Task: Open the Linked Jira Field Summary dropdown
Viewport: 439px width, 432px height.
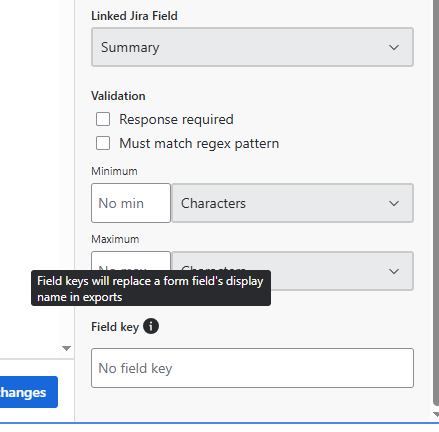Action: coord(252,47)
